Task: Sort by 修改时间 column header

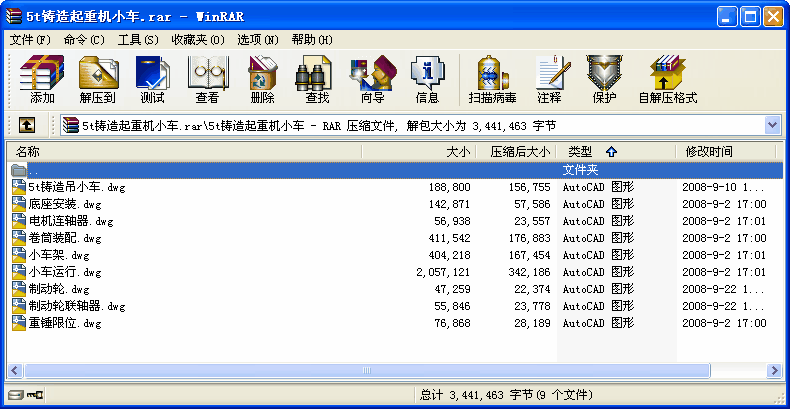Action: (x=726, y=152)
